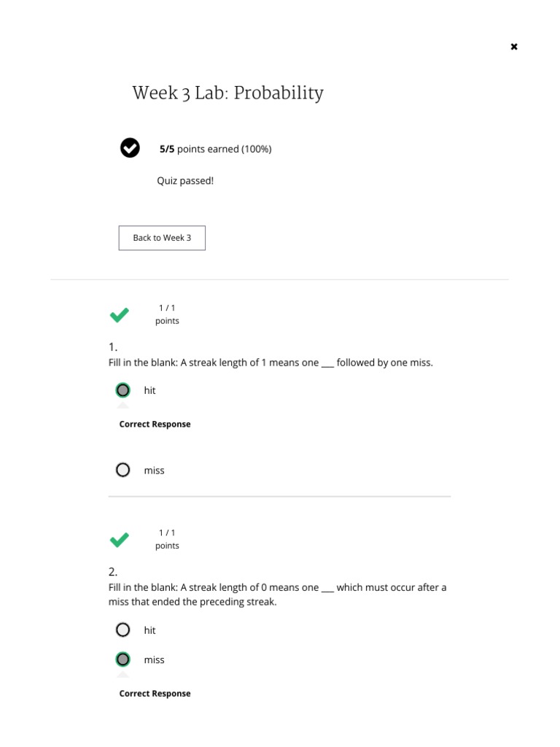Click the 'miss' option label in question 1

click(154, 471)
